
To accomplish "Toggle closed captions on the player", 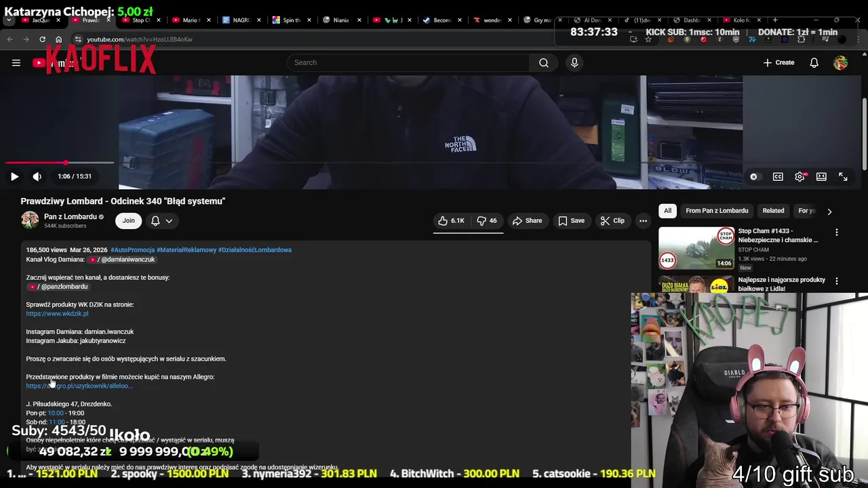I will point(778,177).
